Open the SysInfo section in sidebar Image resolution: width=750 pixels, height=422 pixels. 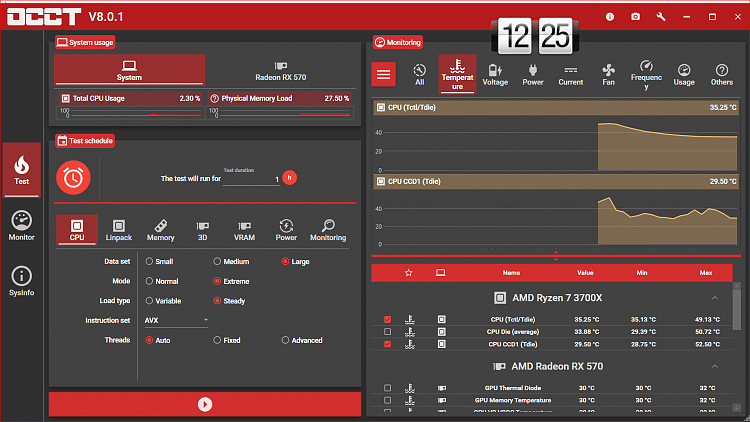pos(22,281)
